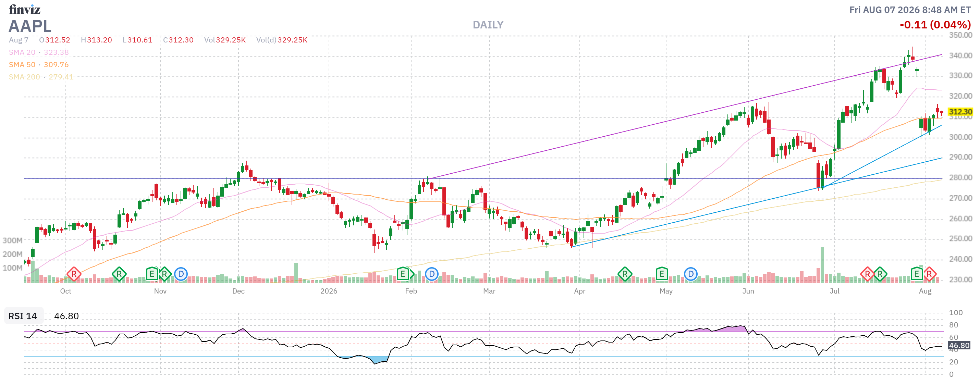Image resolution: width=980 pixels, height=385 pixels.
Task: Click the timestamp Fri AUG 07 2026 8:48 AM ET
Action: pos(910,10)
